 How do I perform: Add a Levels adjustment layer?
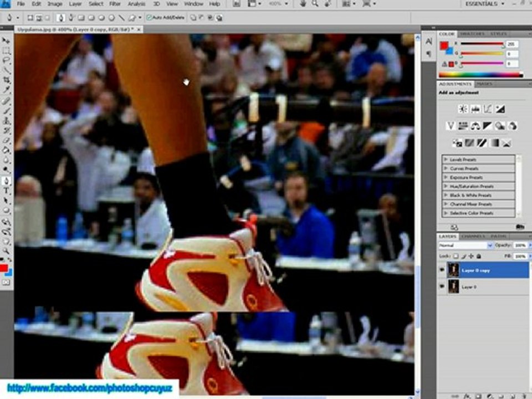click(x=475, y=109)
